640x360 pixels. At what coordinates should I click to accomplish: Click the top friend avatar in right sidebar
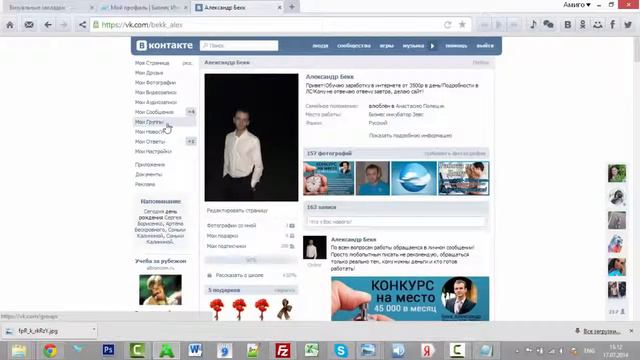tap(617, 173)
